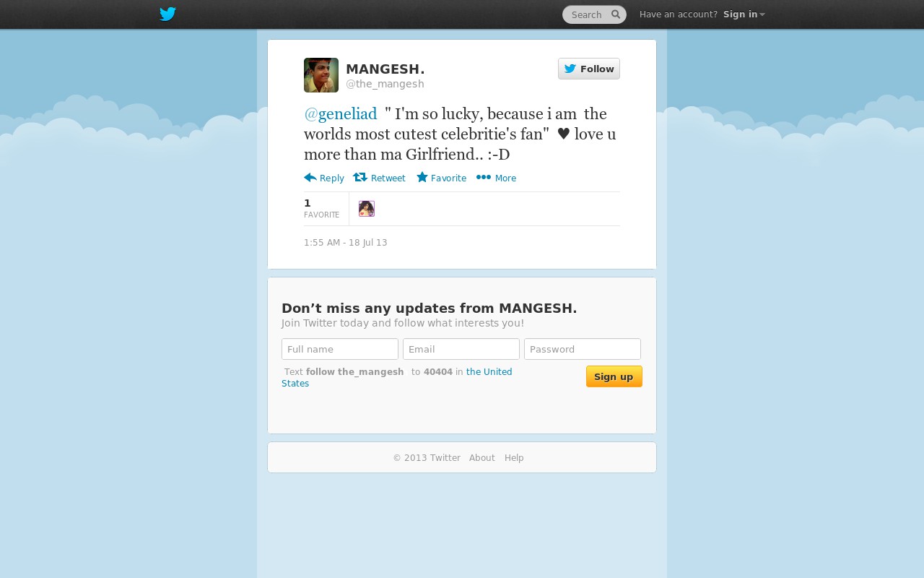Open MANGESH's profile avatar photo

[321, 75]
